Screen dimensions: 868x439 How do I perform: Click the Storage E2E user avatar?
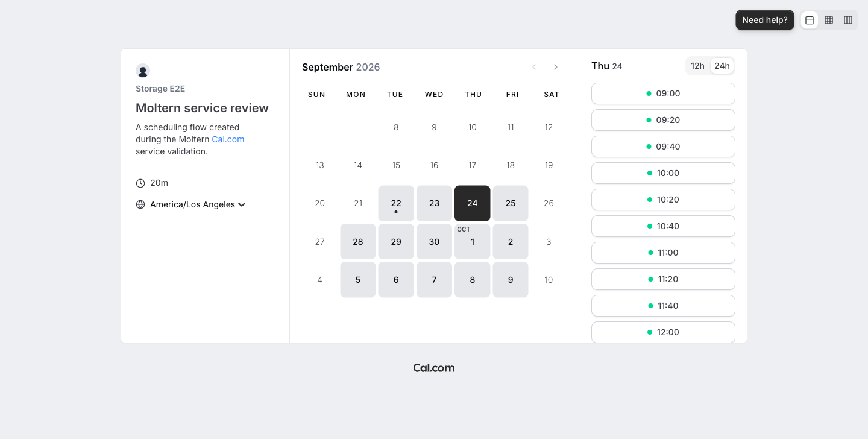[143, 71]
